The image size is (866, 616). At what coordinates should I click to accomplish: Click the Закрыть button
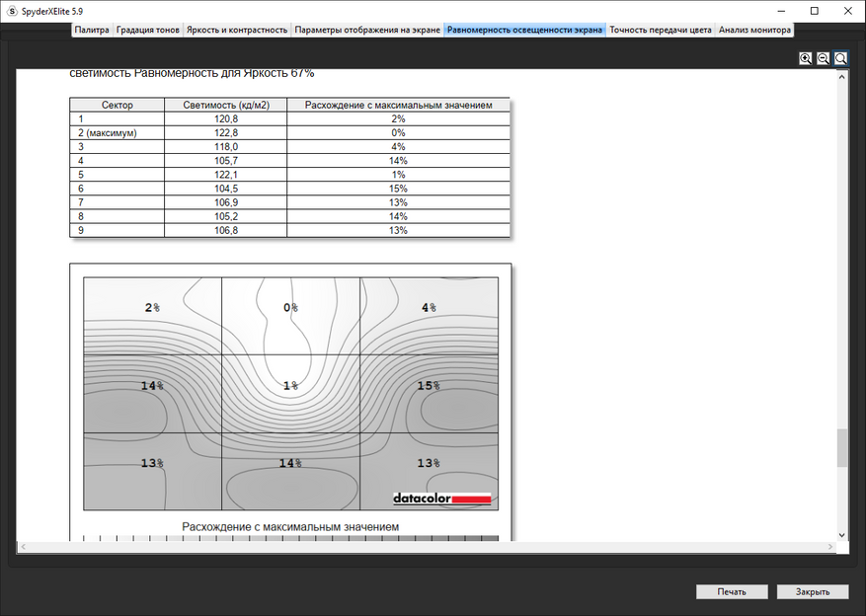[x=813, y=591]
